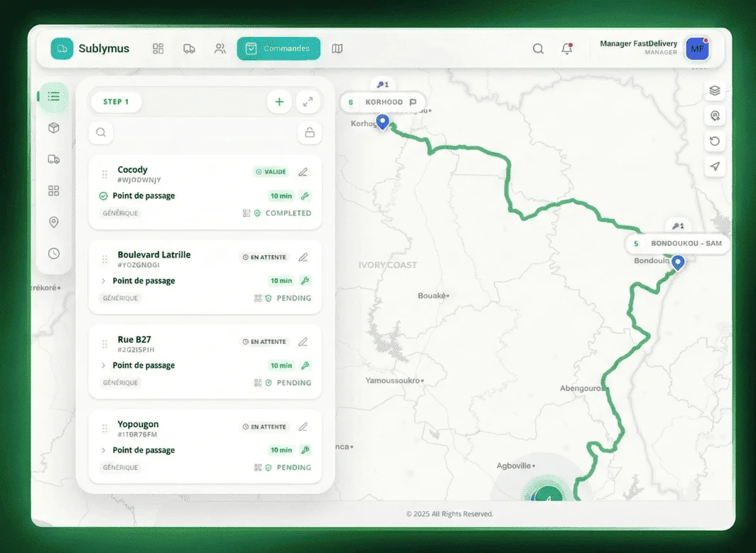This screenshot has height=553, width=756.
Task: Click the plus button to add order
Action: (x=279, y=102)
